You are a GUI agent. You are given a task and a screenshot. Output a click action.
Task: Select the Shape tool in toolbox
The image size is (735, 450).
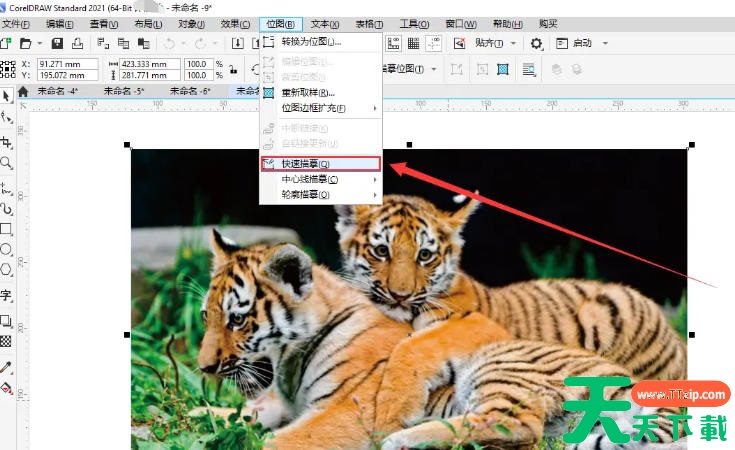6,117
